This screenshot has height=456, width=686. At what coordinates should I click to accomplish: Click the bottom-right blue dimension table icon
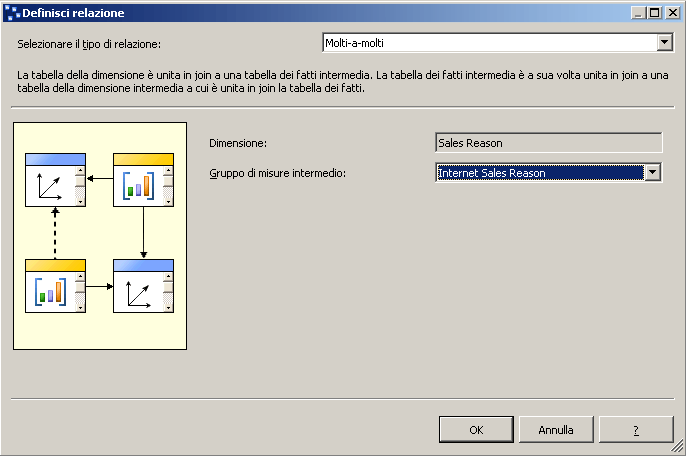pos(144,286)
